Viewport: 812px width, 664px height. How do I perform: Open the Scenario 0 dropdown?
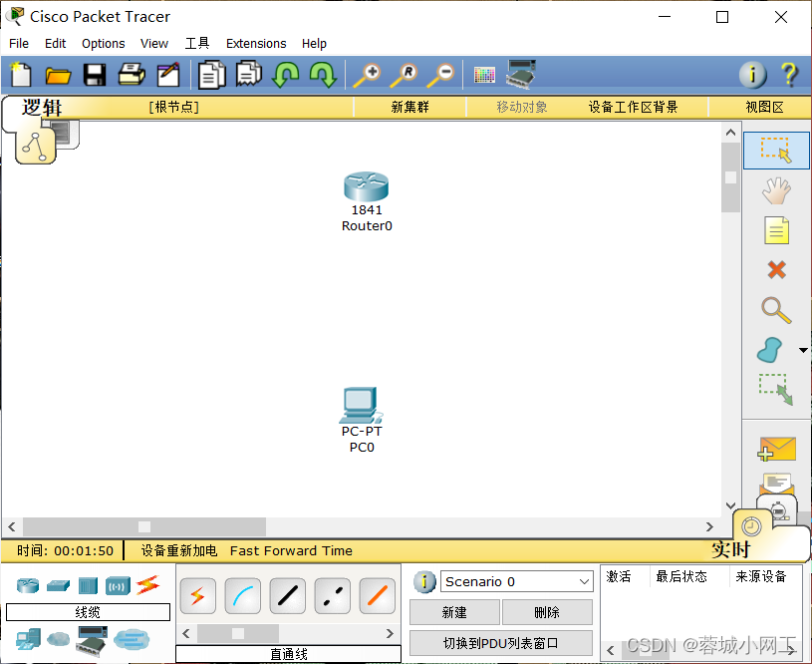click(516, 581)
